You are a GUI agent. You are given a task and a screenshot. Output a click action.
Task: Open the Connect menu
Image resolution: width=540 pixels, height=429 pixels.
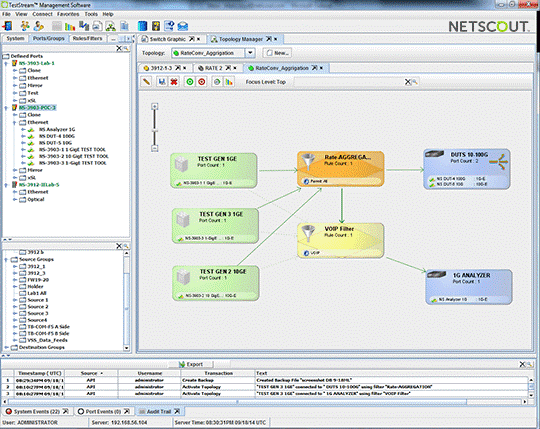point(42,14)
